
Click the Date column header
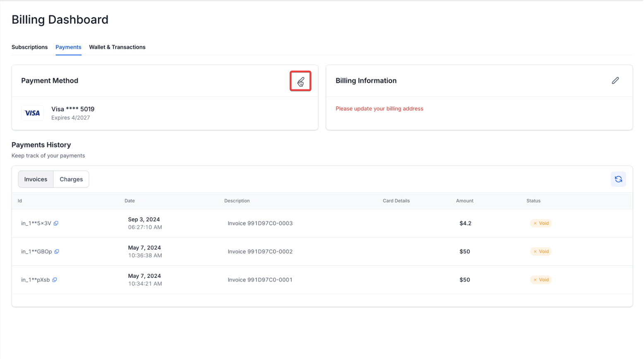pos(129,201)
